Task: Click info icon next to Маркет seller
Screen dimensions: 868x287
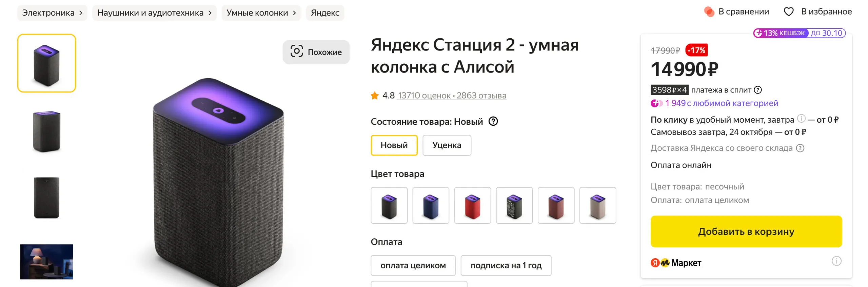Action: (836, 261)
